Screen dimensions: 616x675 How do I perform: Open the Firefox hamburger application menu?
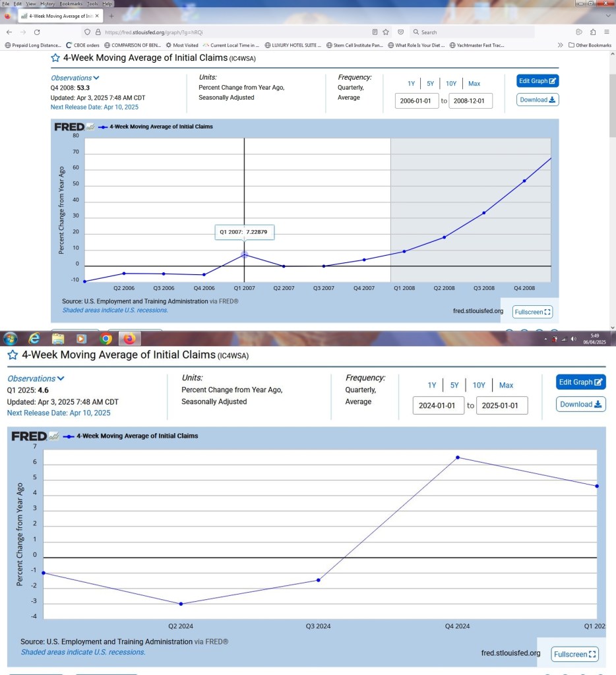point(607,32)
